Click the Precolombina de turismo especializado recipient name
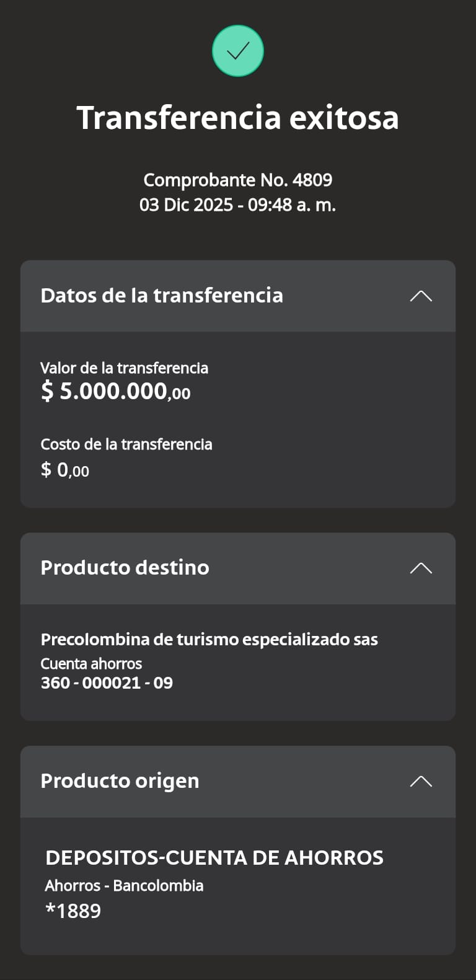476x980 pixels. pos(209,639)
